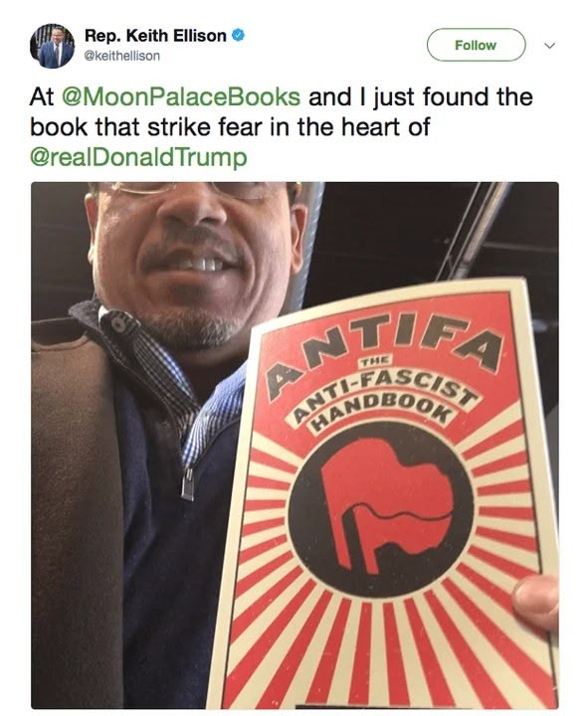The height and width of the screenshot is (716, 588).
Task: Click the @keithellison handle
Action: (x=122, y=56)
